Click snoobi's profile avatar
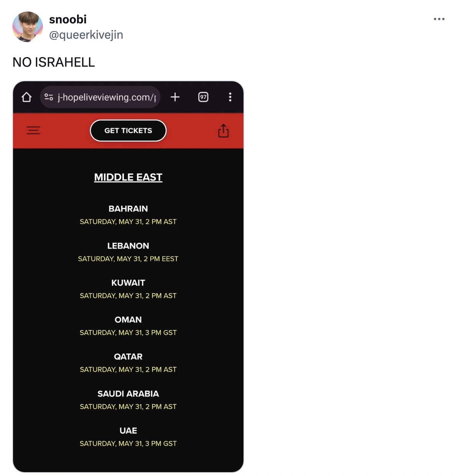The height and width of the screenshot is (476, 454). click(x=27, y=27)
